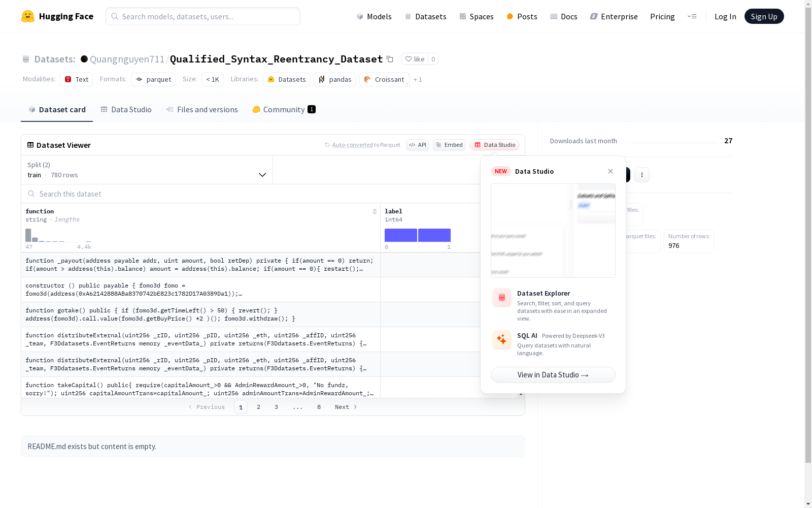
Task: Go to page 8 in pagination
Action: pyautogui.click(x=319, y=407)
